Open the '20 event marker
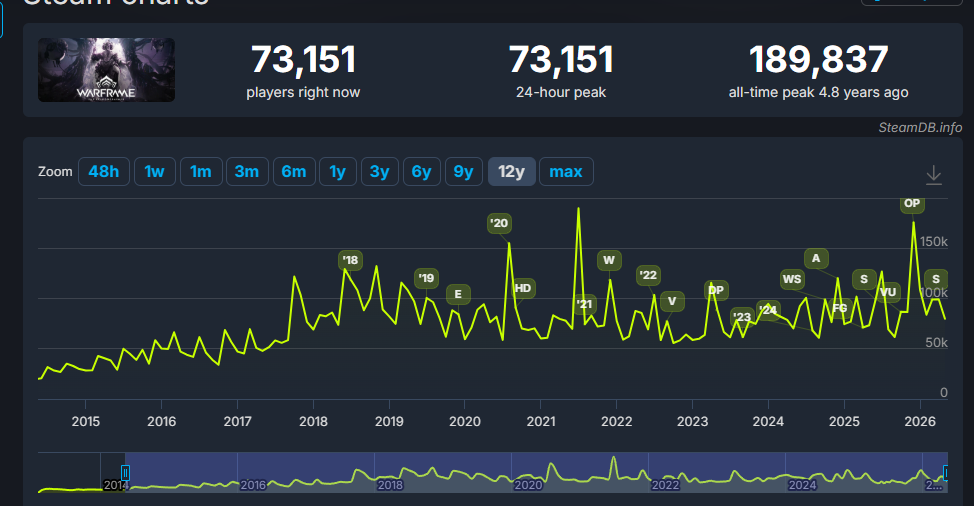 [499, 223]
